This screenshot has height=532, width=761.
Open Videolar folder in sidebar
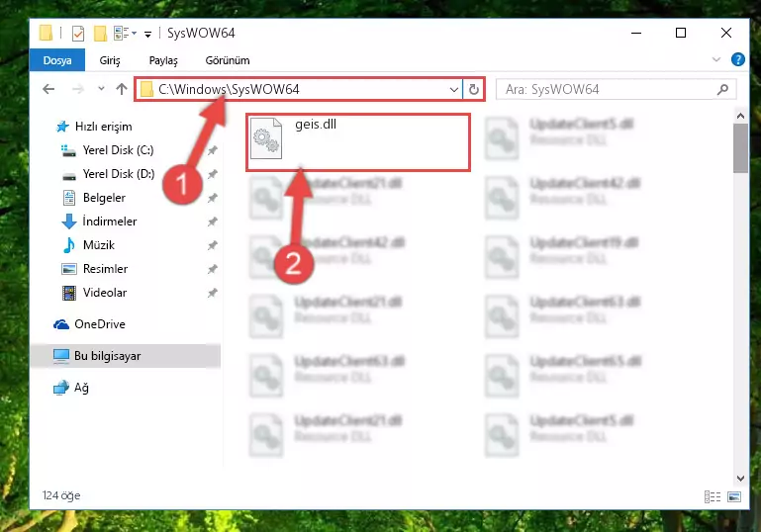pyautogui.click(x=94, y=293)
